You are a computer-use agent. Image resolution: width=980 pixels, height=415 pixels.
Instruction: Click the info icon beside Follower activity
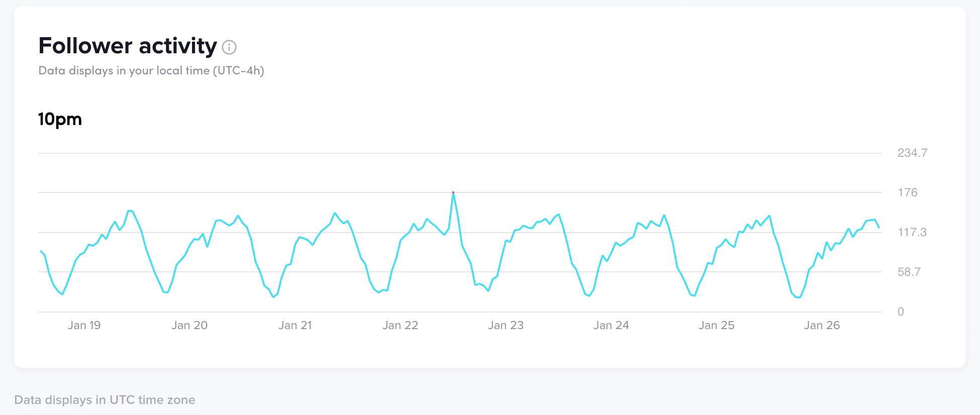click(x=229, y=47)
